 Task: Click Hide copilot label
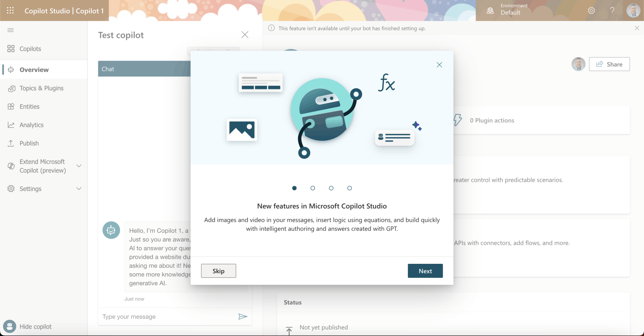coord(35,327)
